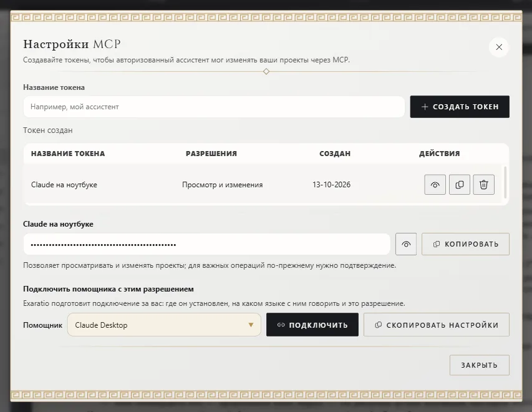Show token in Claude на ноутбуке row
Screen dimensions: 532x412
(x=435, y=184)
